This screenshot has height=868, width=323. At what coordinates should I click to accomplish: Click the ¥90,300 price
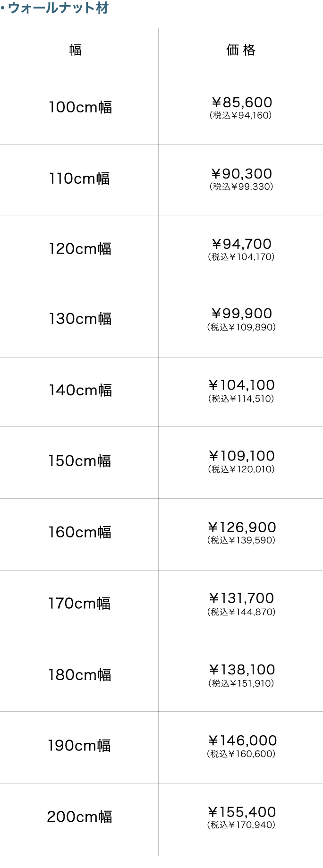(x=241, y=174)
